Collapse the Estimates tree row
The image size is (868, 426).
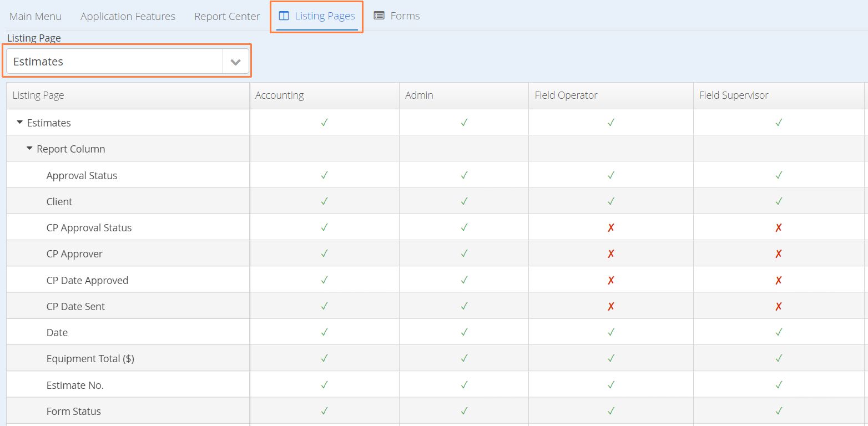tap(20, 122)
